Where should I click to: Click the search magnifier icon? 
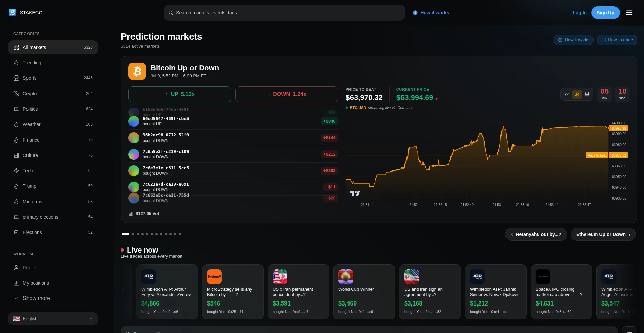171,13
